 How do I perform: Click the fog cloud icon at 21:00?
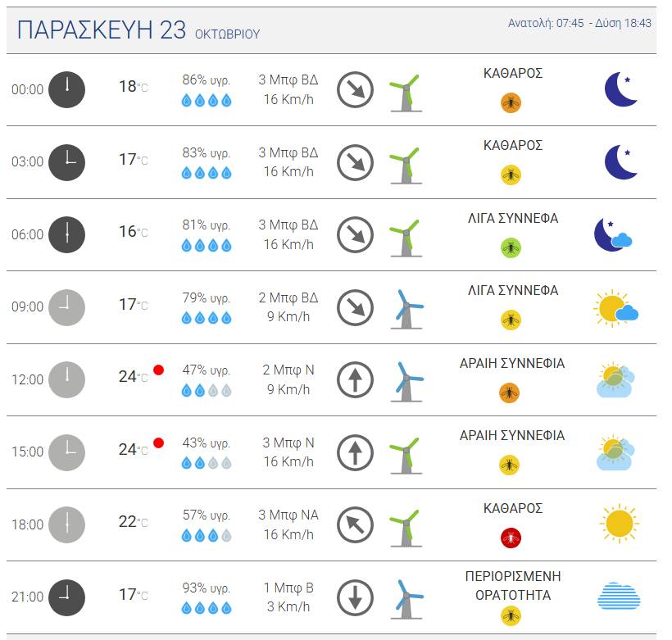point(619,596)
